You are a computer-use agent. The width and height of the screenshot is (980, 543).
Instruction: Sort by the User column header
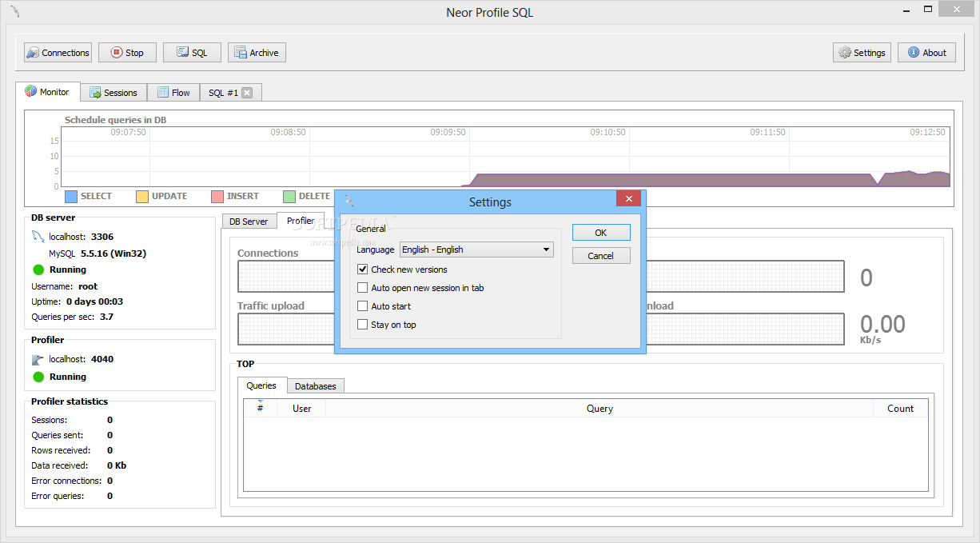tap(302, 408)
